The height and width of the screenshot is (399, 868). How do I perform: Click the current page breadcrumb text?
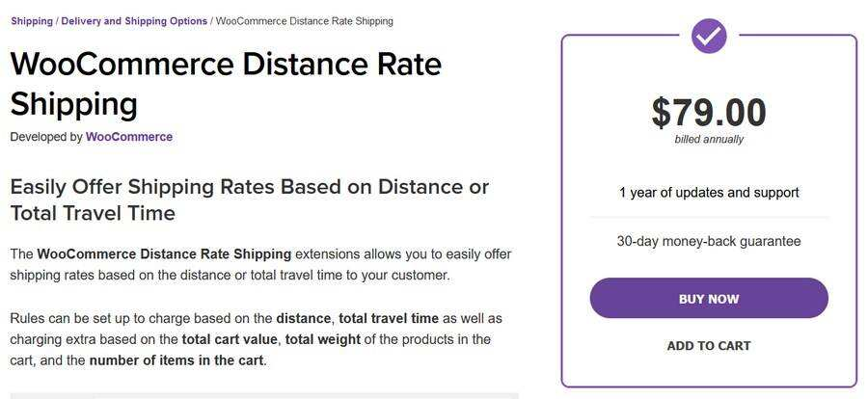tap(305, 21)
